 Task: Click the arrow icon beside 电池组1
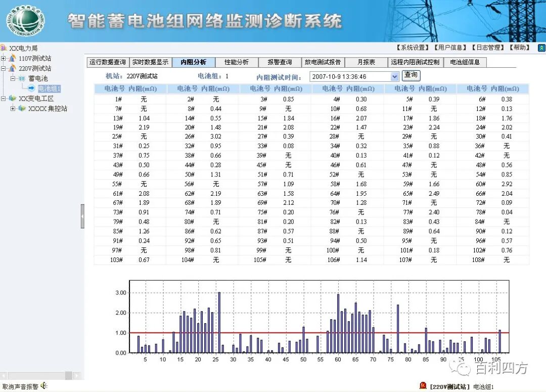coord(31,88)
